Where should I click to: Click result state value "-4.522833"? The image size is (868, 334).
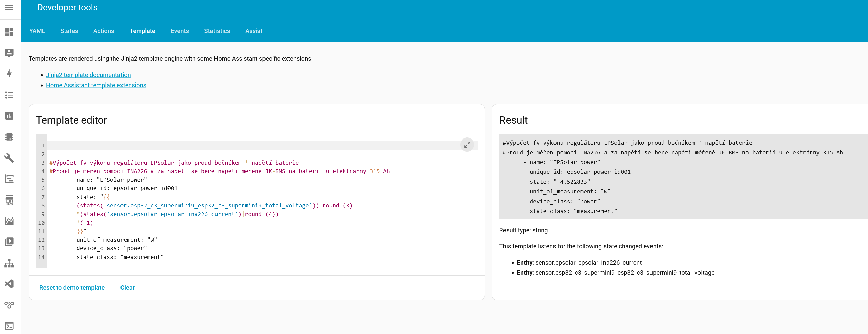pyautogui.click(x=572, y=182)
